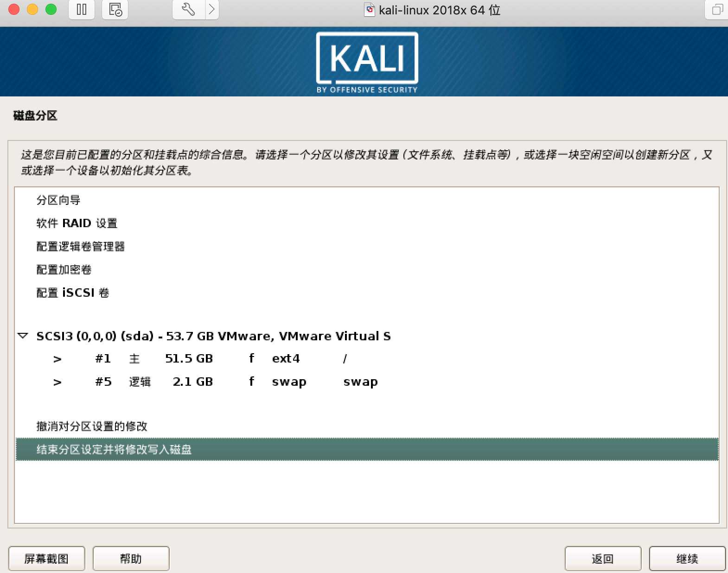Click the 51.5 GB size value
The width and height of the screenshot is (728, 573).
189,358
